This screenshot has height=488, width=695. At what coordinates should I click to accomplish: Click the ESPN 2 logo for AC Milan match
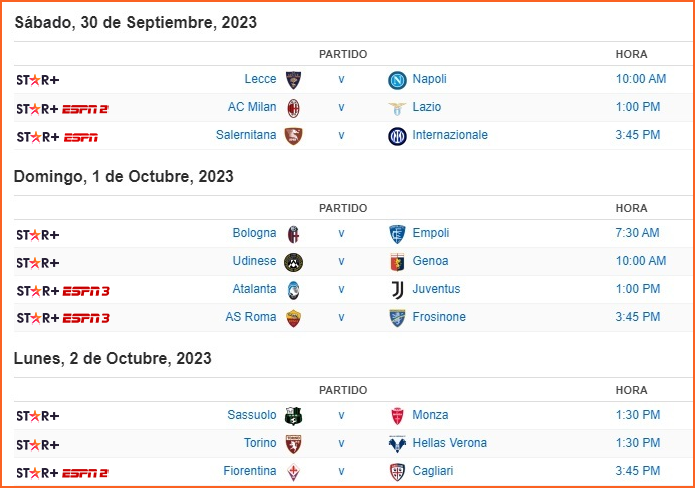point(85,109)
